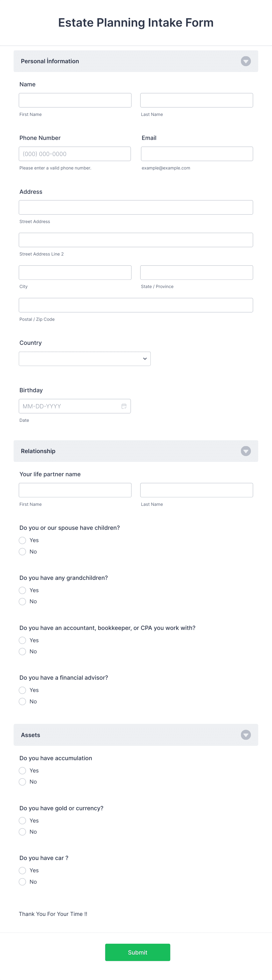Open the Country dropdown
Image resolution: width=272 pixels, height=980 pixels.
(x=84, y=358)
